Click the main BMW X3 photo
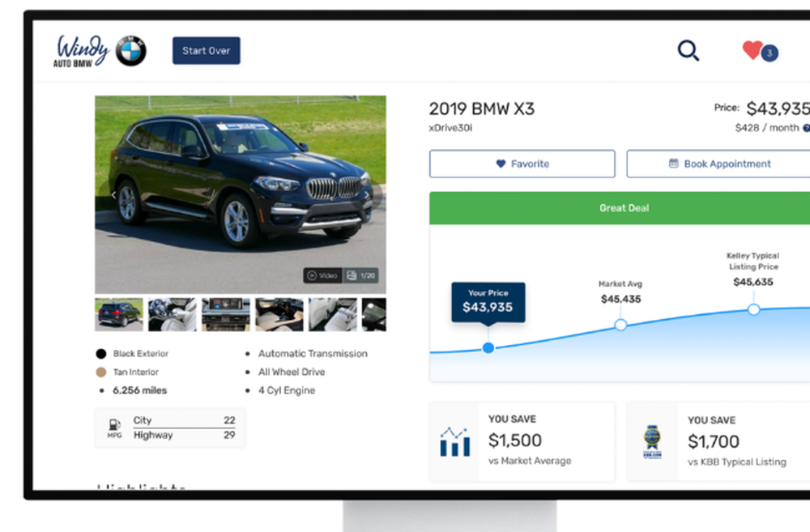The image size is (810, 532). pyautogui.click(x=241, y=194)
